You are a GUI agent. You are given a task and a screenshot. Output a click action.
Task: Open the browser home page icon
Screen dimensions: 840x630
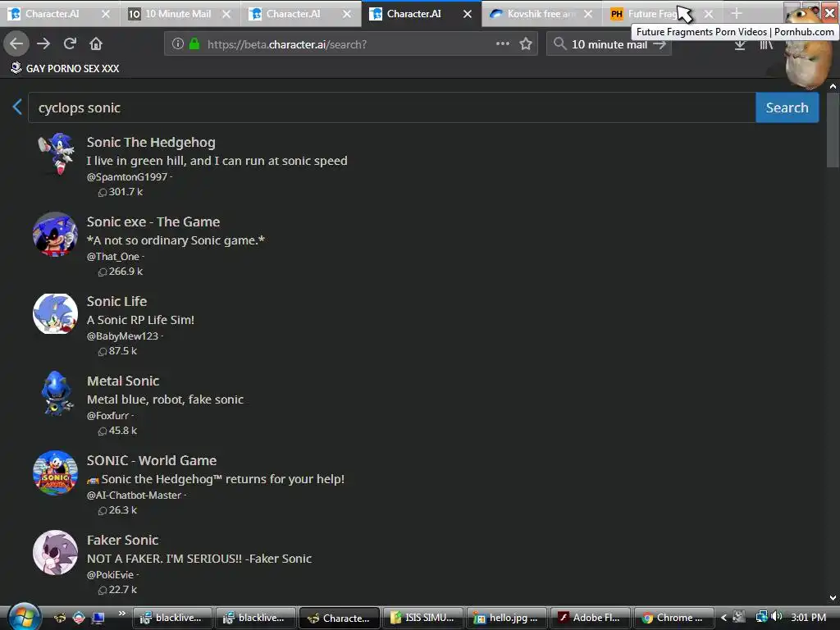(x=96, y=44)
